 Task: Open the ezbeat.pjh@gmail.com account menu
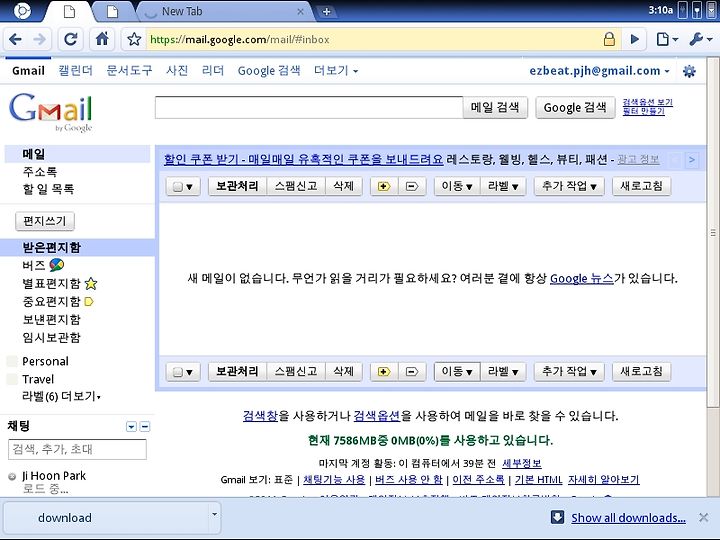pyautogui.click(x=599, y=71)
